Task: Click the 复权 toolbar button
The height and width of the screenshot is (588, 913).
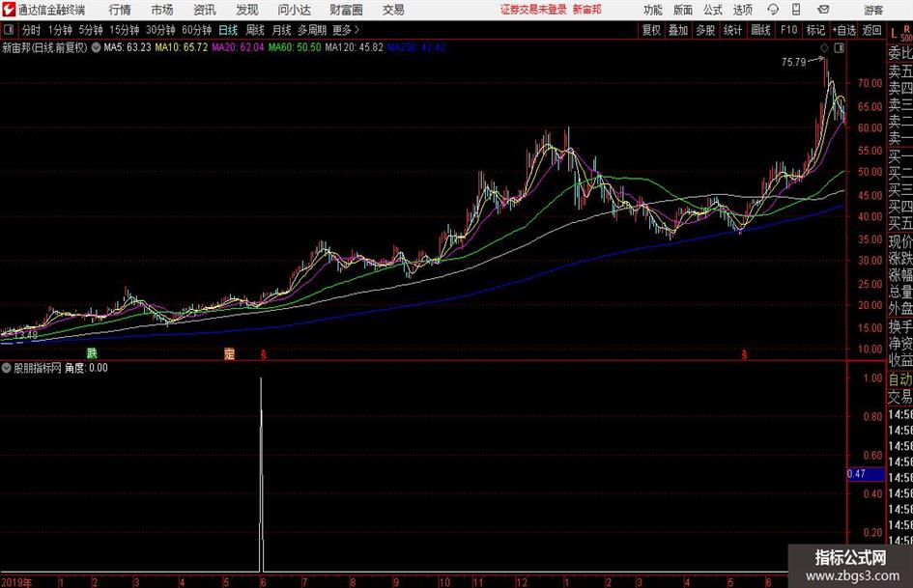Action: pos(651,30)
